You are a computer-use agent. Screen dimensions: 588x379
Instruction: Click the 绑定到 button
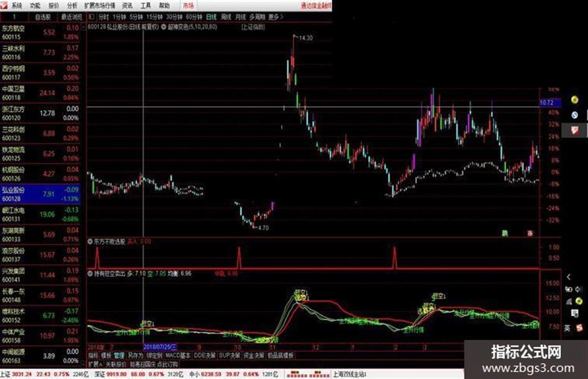coord(154,355)
